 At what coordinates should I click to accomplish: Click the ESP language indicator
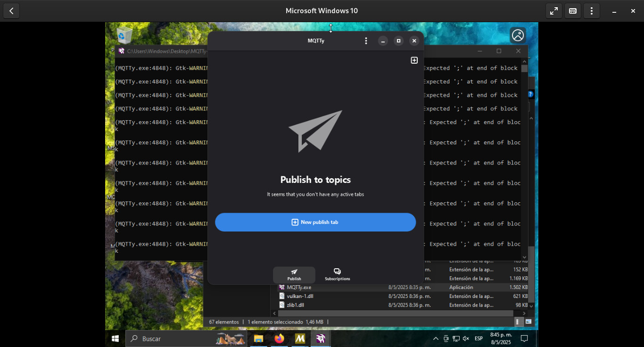pos(479,339)
